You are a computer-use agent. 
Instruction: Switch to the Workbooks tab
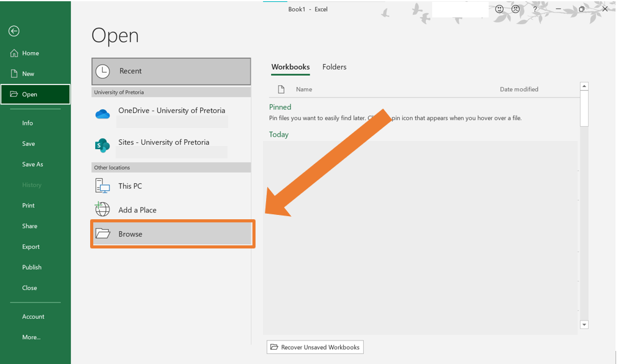click(290, 67)
